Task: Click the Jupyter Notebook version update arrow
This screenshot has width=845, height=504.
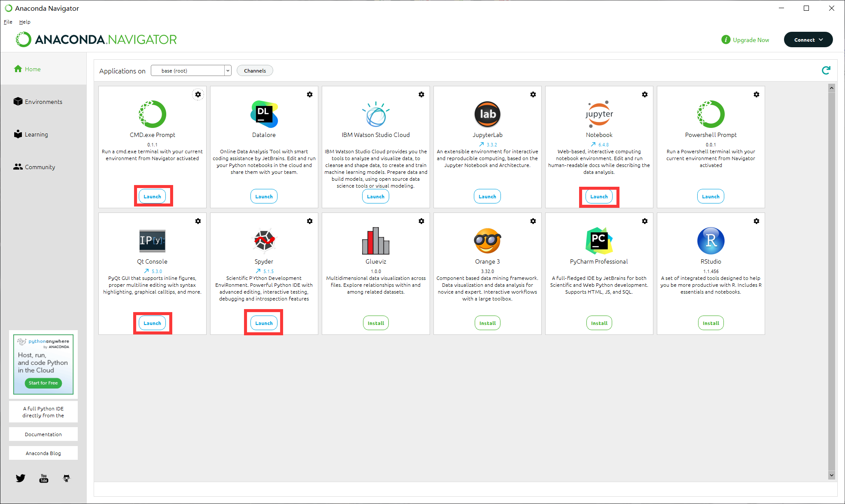Action: pyautogui.click(x=593, y=145)
